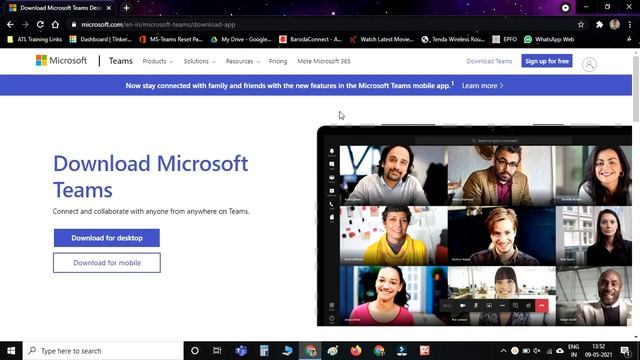Open Task View in the taskbar
640x360 pixels.
click(x=217, y=351)
